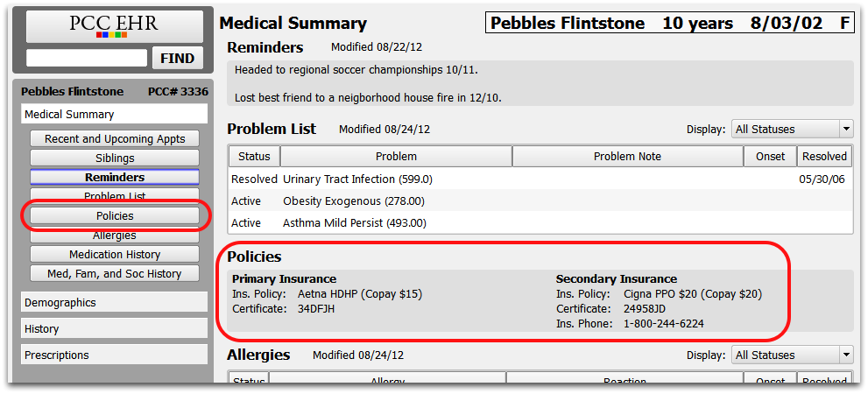Open the History sidebar tab
The height and width of the screenshot is (394, 868).
tap(115, 328)
